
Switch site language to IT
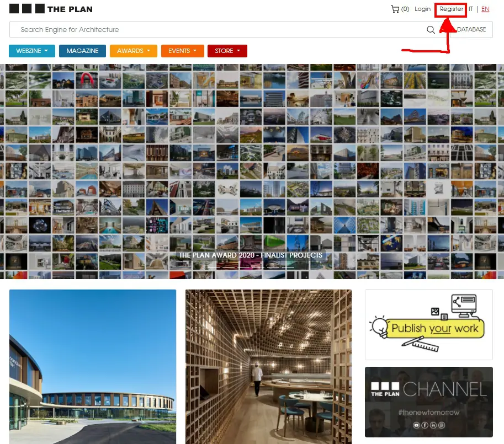click(x=470, y=9)
